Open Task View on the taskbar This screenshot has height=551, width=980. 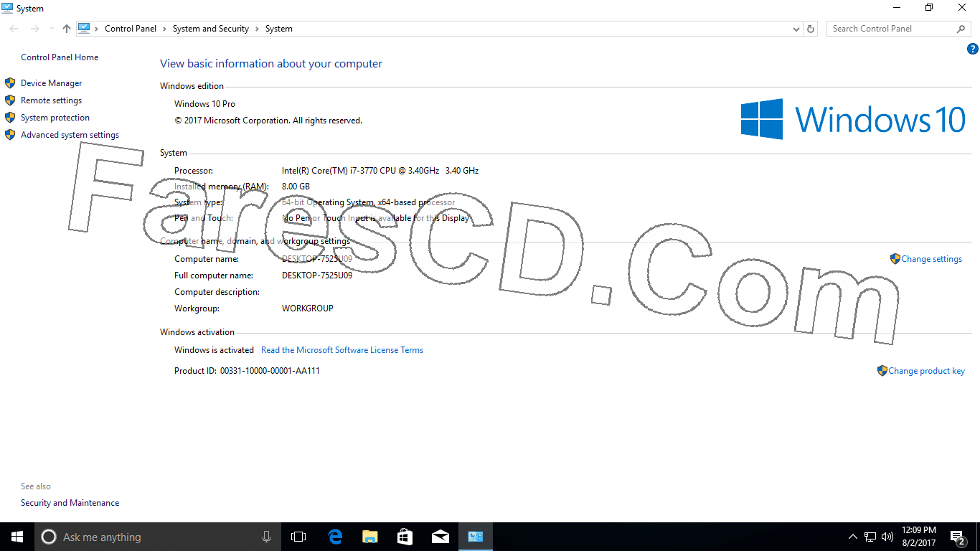(298, 537)
